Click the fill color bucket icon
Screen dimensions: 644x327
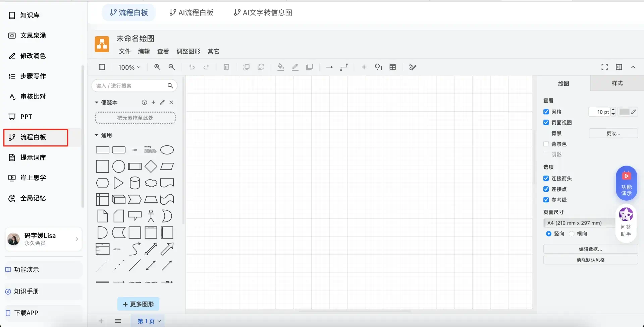(x=281, y=67)
